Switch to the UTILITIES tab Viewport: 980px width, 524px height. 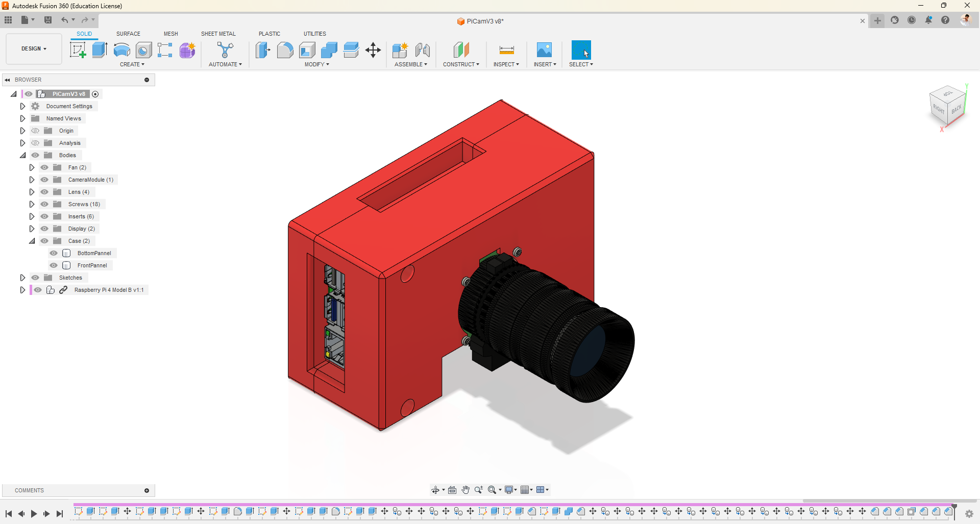[315, 34]
